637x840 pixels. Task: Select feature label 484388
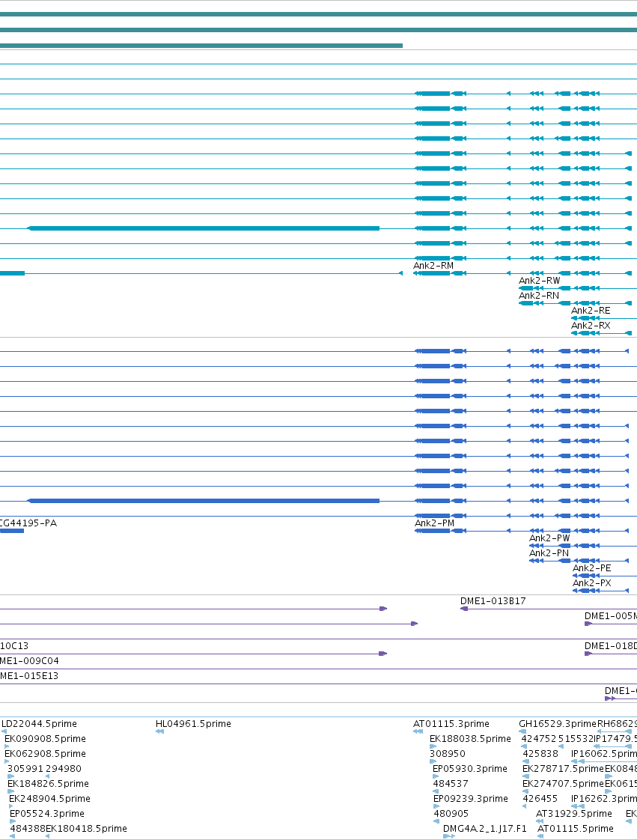28,829
